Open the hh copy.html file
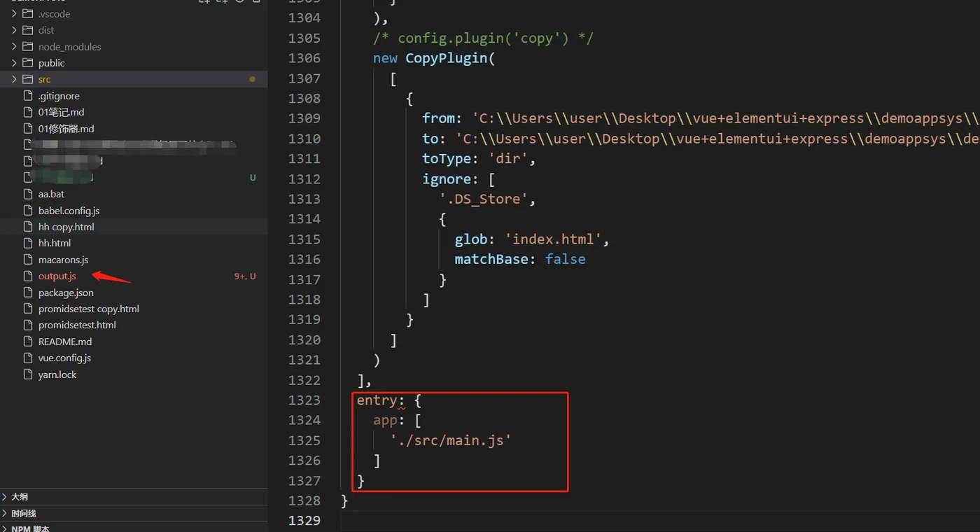 66,227
